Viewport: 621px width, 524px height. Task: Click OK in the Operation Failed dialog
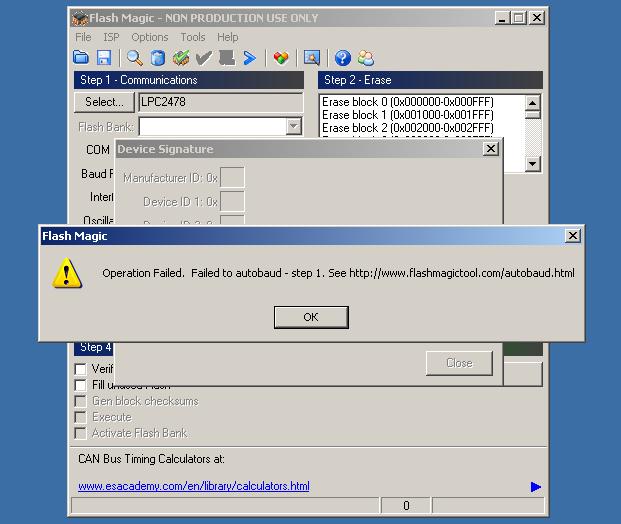point(311,317)
